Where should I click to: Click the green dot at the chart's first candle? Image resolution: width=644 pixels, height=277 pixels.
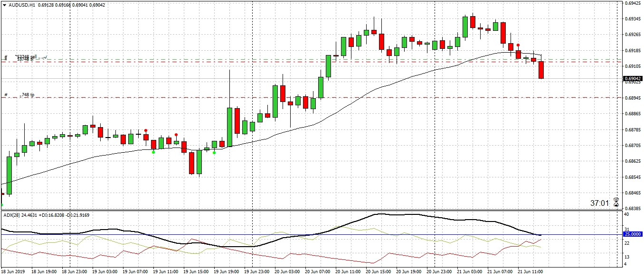point(1,205)
